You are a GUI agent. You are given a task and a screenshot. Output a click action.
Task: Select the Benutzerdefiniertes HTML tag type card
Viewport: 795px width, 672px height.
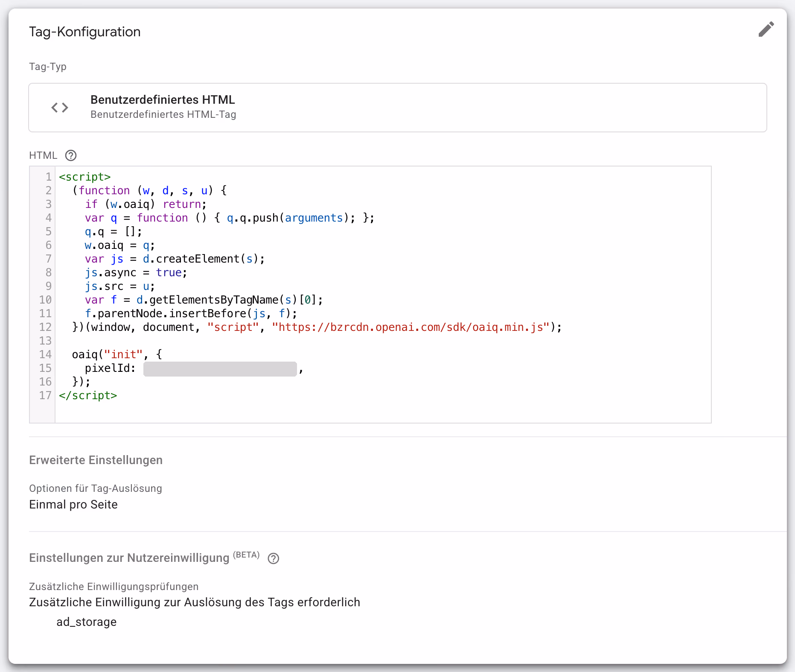[x=397, y=108]
